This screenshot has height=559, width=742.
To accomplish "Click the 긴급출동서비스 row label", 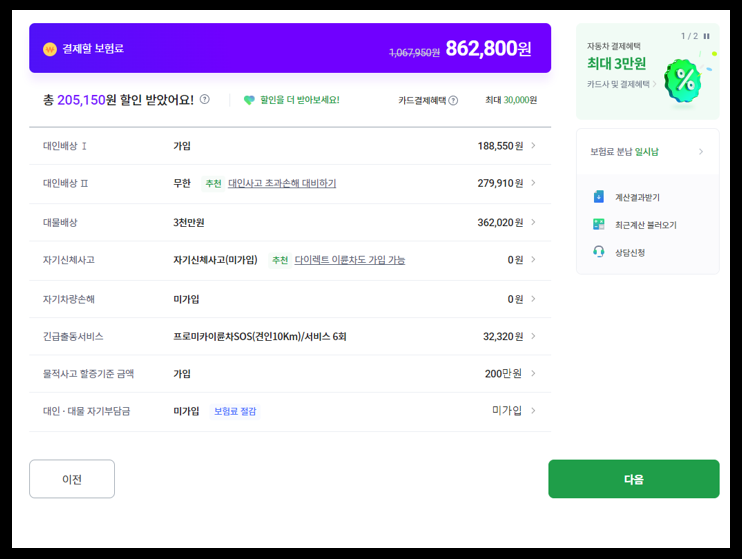I will point(73,337).
